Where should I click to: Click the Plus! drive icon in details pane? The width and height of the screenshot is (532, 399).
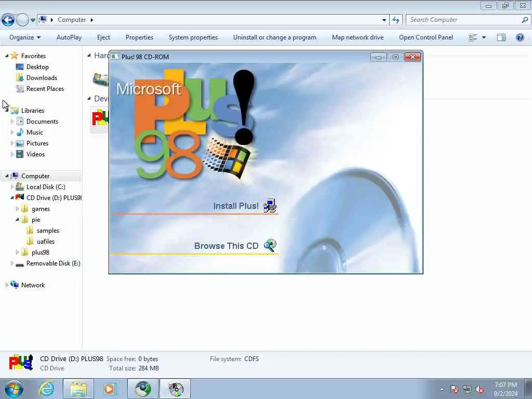[x=21, y=363]
